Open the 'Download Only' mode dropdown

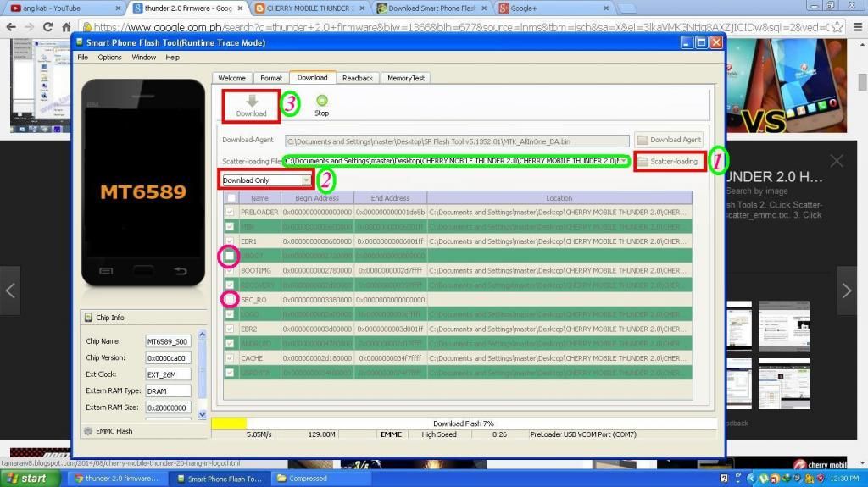pyautogui.click(x=265, y=180)
